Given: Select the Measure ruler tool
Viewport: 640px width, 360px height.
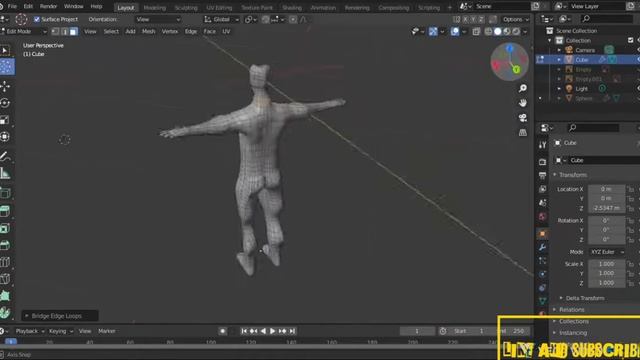Looking at the screenshot, I should [x=5, y=173].
